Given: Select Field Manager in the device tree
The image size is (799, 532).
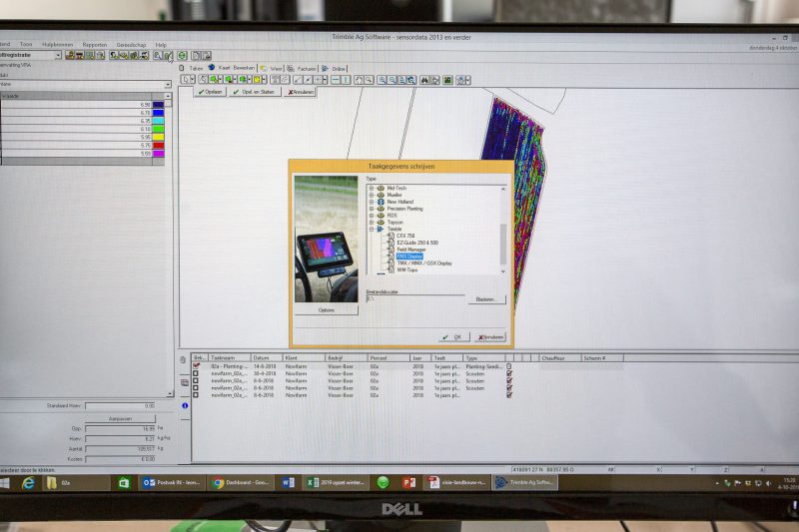Looking at the screenshot, I should tap(410, 250).
